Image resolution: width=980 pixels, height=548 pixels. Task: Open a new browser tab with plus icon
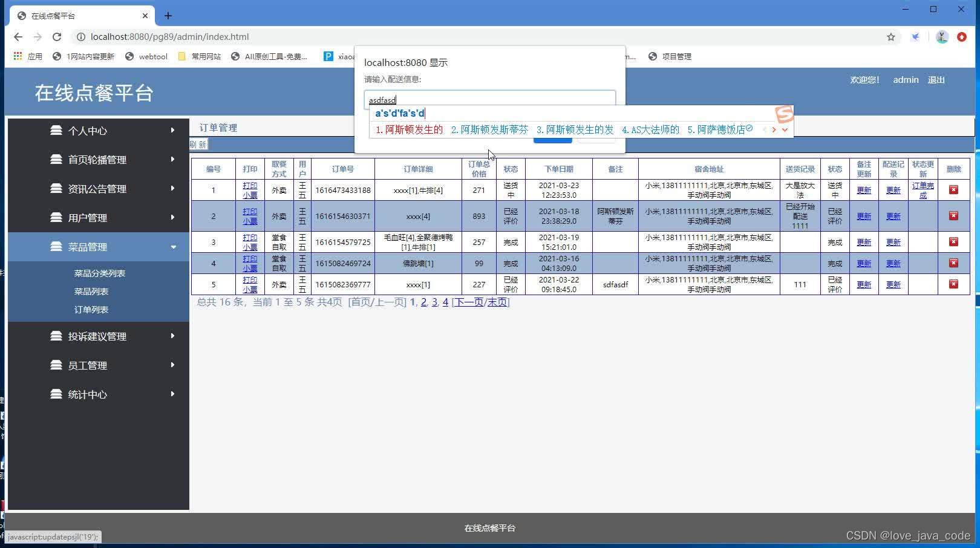[168, 15]
